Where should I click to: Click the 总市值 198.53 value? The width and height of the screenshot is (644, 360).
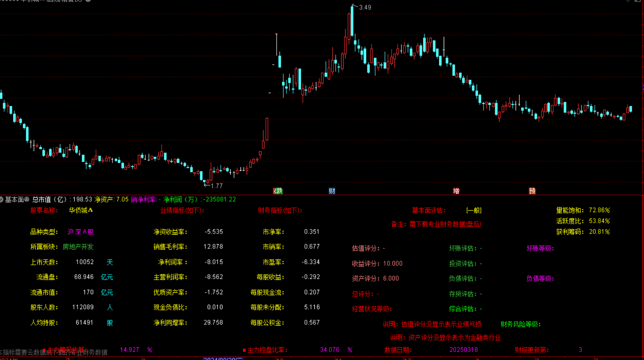82,199
